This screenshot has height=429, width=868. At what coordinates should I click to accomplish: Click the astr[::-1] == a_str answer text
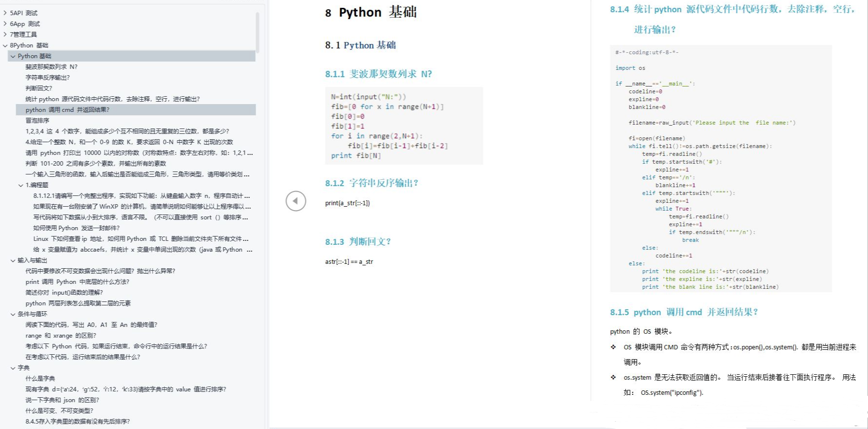[x=349, y=262]
